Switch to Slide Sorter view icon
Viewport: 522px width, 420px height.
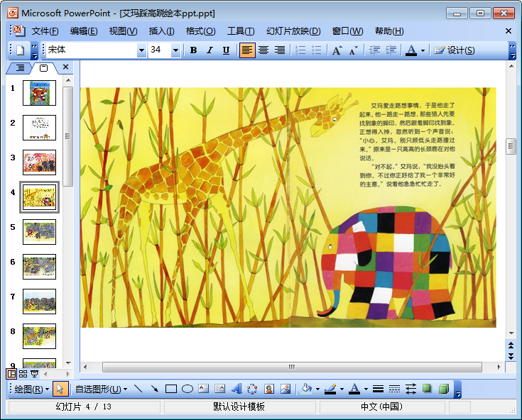23,374
